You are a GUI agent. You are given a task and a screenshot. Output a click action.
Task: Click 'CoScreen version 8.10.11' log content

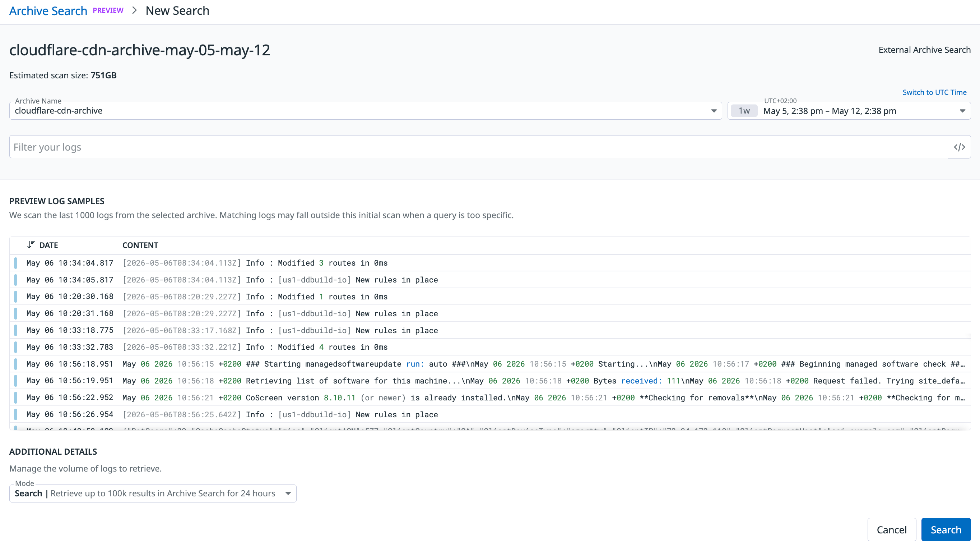(544, 398)
